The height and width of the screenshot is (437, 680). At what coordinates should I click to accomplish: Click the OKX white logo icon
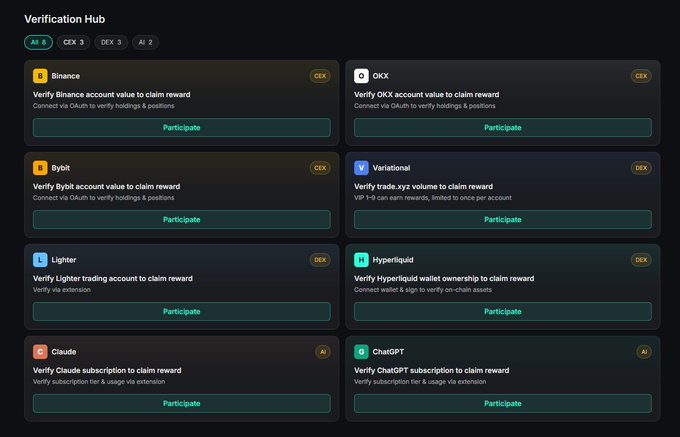click(361, 76)
